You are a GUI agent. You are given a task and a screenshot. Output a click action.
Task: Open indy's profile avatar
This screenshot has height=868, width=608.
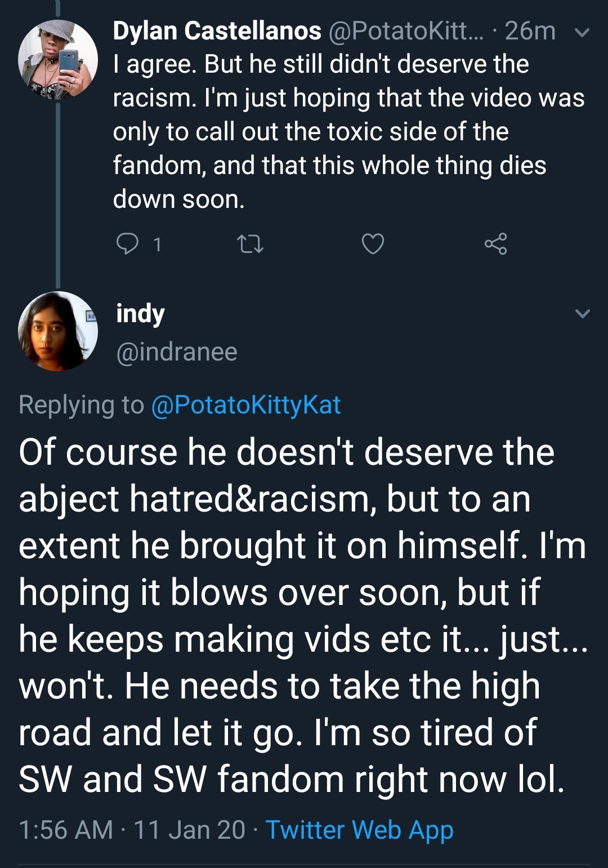tap(57, 331)
